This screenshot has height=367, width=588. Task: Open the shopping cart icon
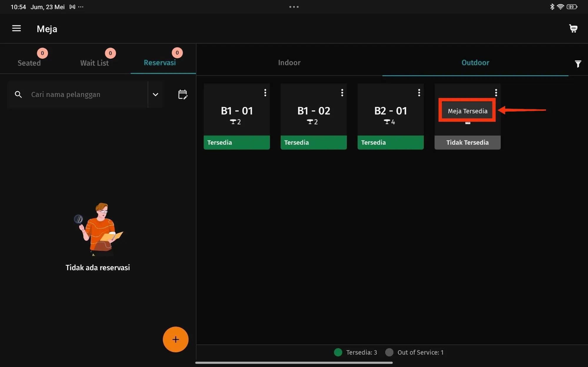573,29
